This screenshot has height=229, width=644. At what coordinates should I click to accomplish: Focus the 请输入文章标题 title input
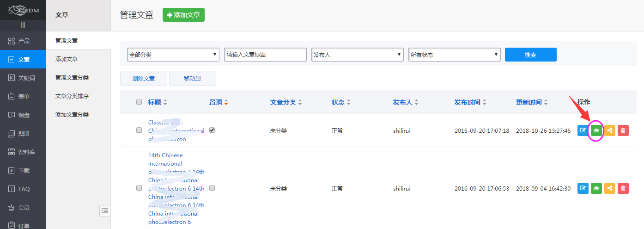[266, 55]
